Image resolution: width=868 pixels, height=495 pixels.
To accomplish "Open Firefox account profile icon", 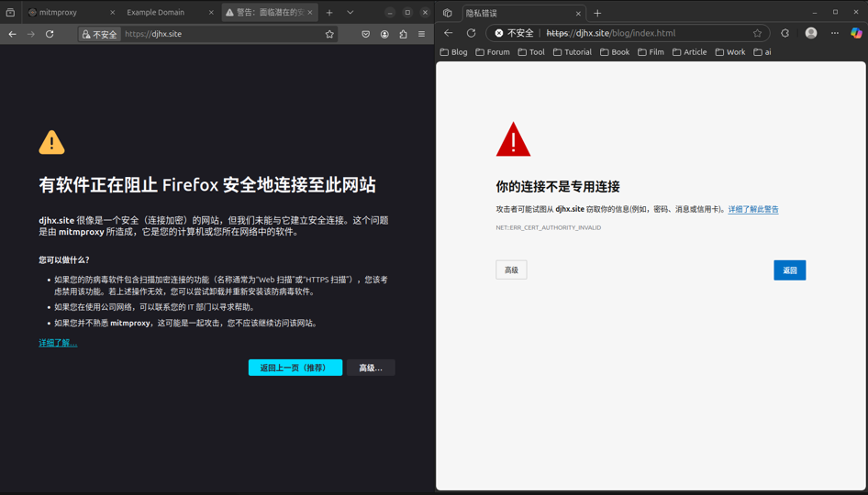I will point(384,34).
